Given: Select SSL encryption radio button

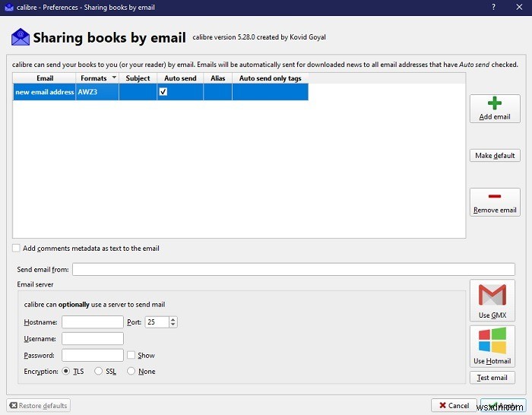Looking at the screenshot, I should pyautogui.click(x=98, y=371).
